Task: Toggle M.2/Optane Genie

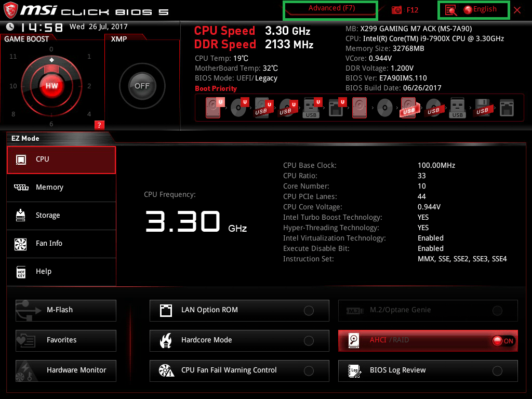Action: pos(428,310)
